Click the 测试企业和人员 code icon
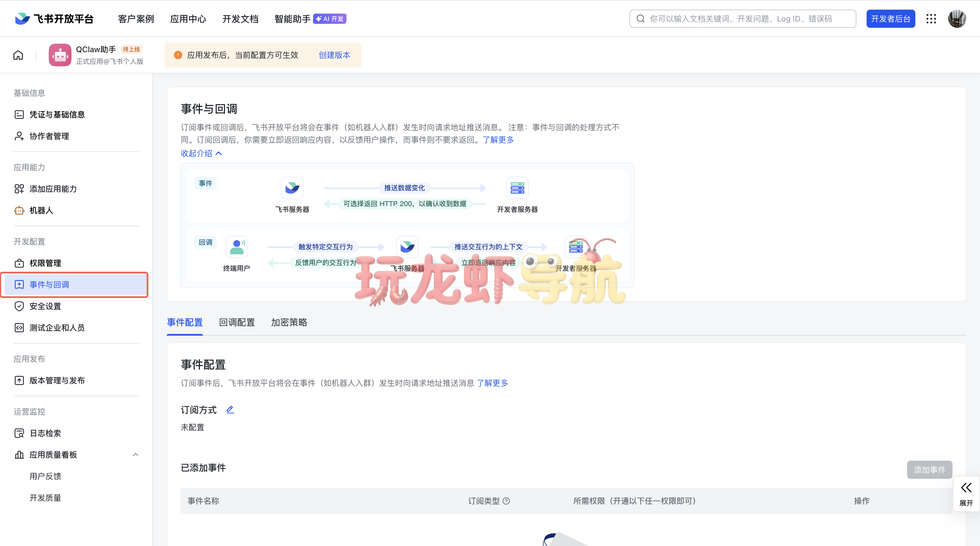Viewport: 980px width, 546px height. click(x=19, y=328)
